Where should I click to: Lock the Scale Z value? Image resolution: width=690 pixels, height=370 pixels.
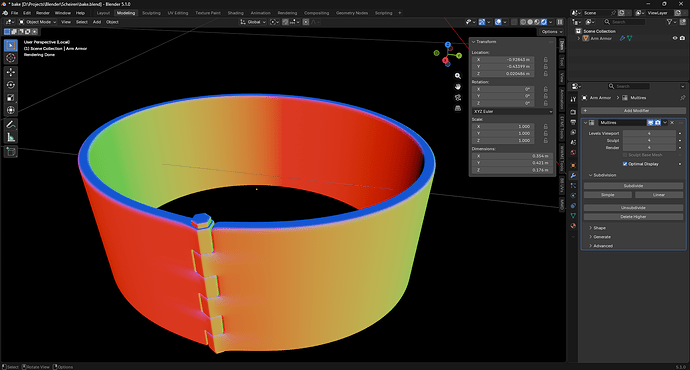tap(546, 140)
